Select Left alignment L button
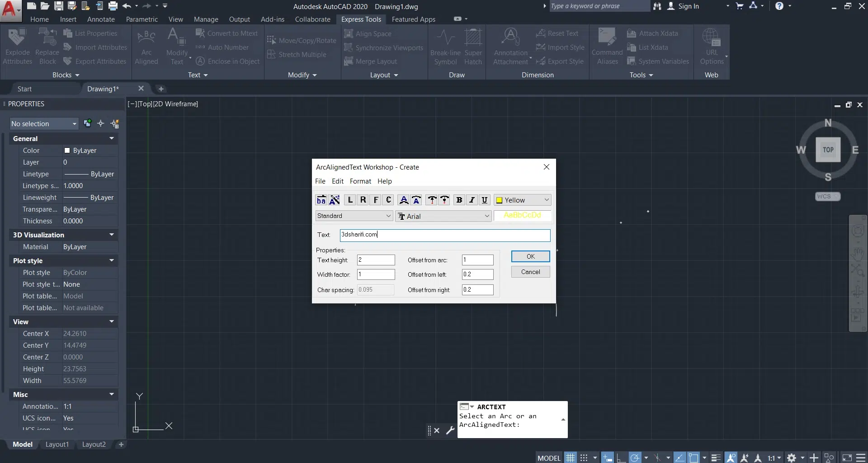Viewport: 868px width, 463px height. 350,200
